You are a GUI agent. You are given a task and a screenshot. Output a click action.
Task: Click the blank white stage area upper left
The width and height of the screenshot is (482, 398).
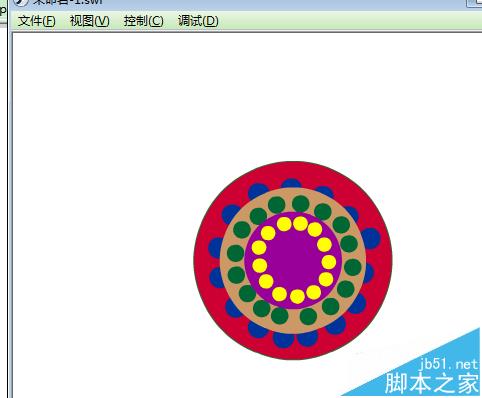(x=100, y=100)
